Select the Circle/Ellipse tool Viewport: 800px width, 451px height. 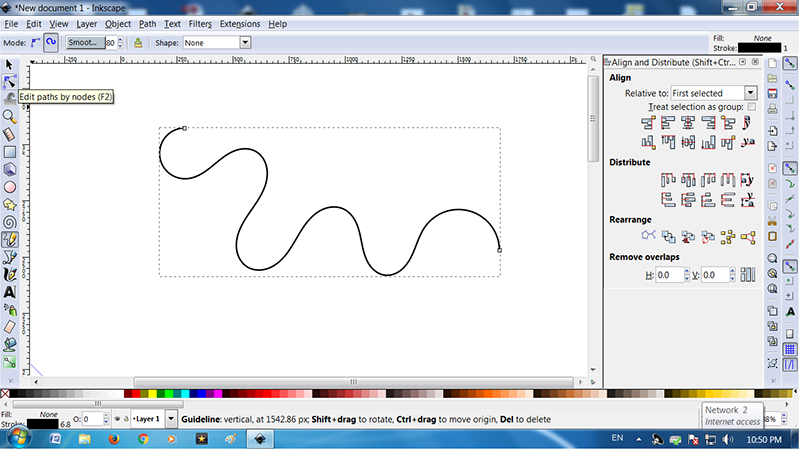coord(9,187)
